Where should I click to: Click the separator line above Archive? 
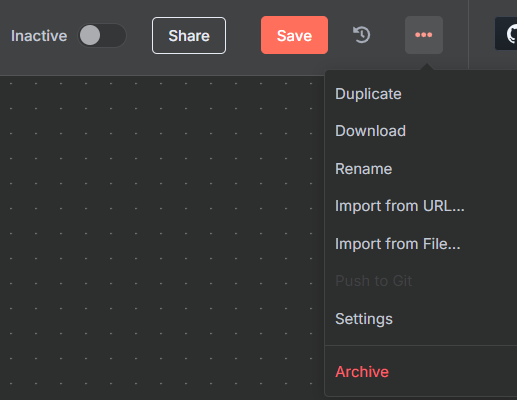pos(421,346)
